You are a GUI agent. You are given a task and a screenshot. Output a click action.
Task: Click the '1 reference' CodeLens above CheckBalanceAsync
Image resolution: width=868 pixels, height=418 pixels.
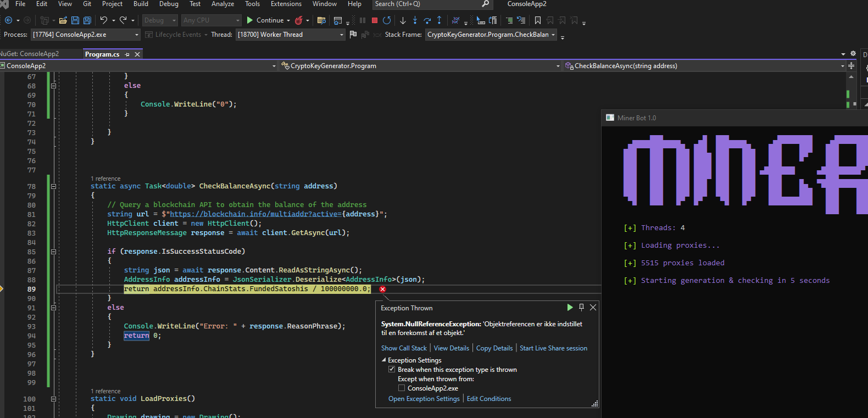[x=105, y=179]
